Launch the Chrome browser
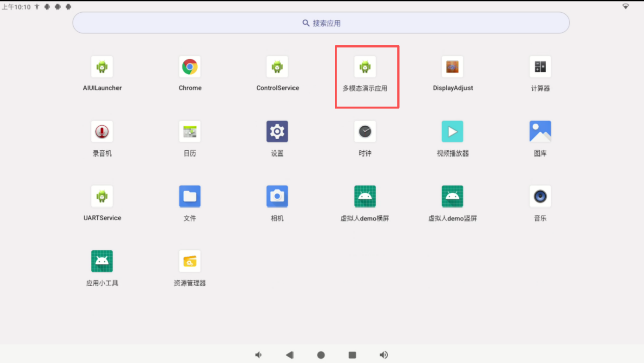The width and height of the screenshot is (644, 363). [190, 67]
